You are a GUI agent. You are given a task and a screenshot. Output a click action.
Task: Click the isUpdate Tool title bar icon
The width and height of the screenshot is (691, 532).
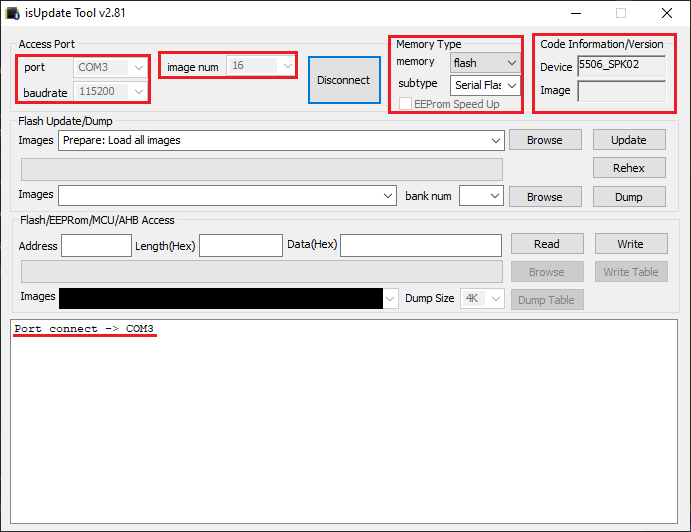(12, 13)
